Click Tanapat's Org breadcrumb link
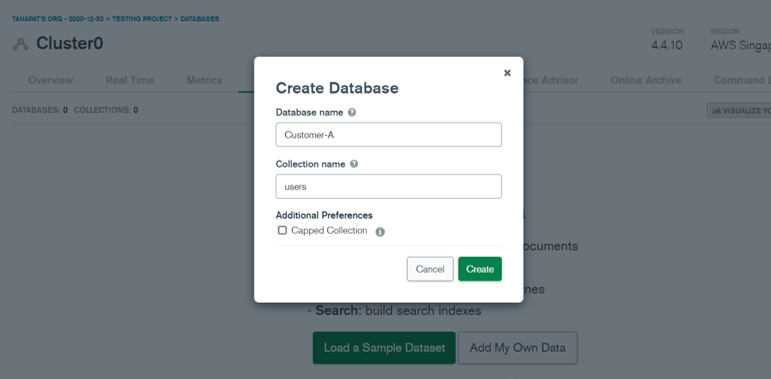 point(58,19)
